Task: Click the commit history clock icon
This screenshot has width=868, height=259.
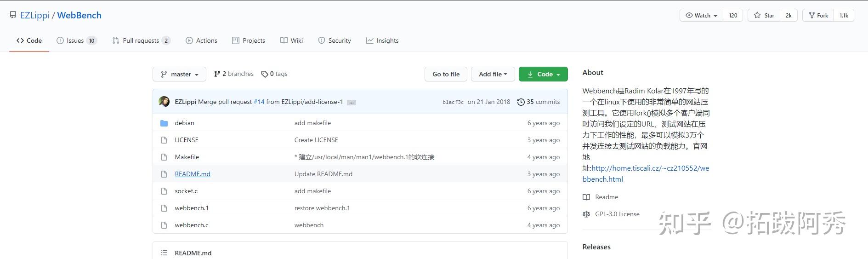Action: [521, 102]
